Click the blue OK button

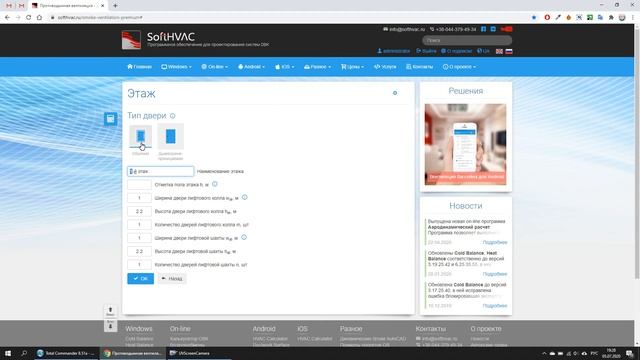140,278
